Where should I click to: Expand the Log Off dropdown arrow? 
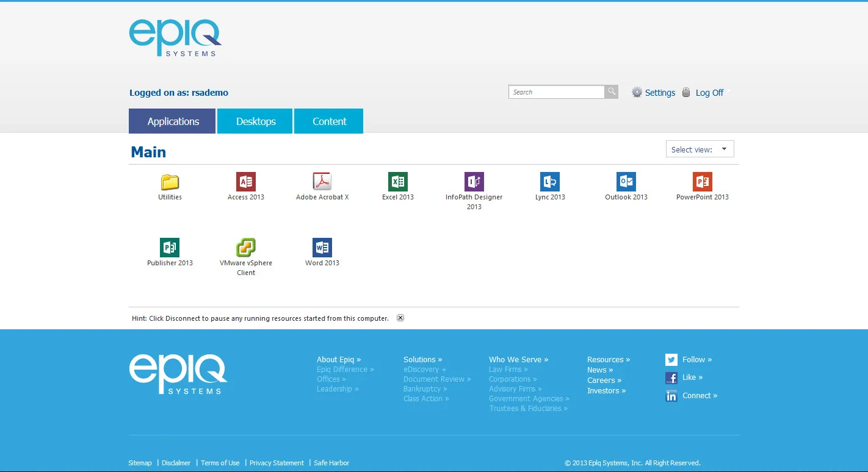pyautogui.click(x=729, y=91)
